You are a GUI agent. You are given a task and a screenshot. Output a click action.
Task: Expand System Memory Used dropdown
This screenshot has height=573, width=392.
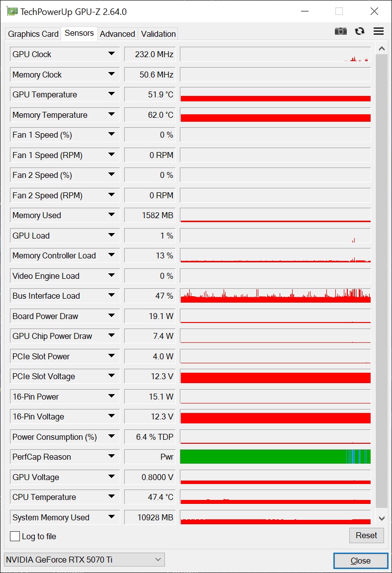[111, 517]
